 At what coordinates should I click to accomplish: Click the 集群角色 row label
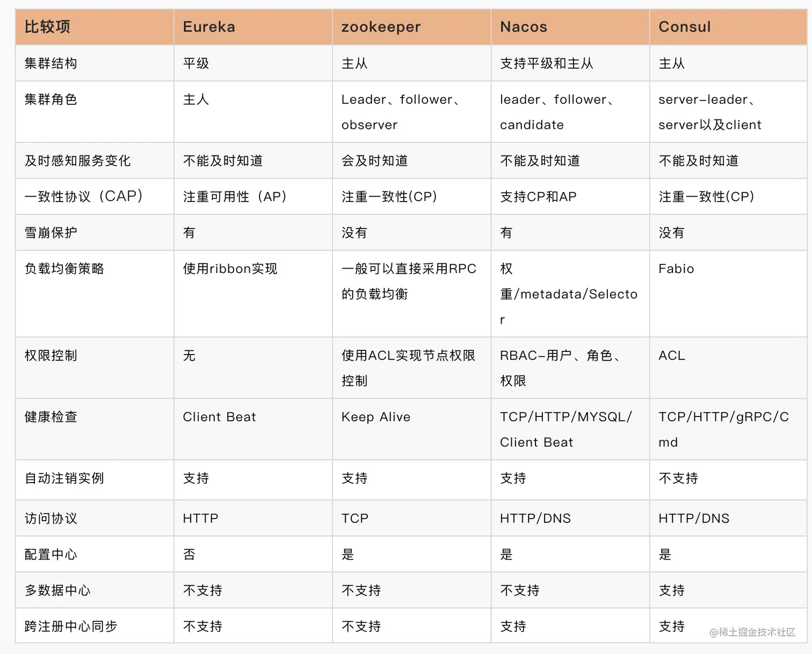[50, 99]
